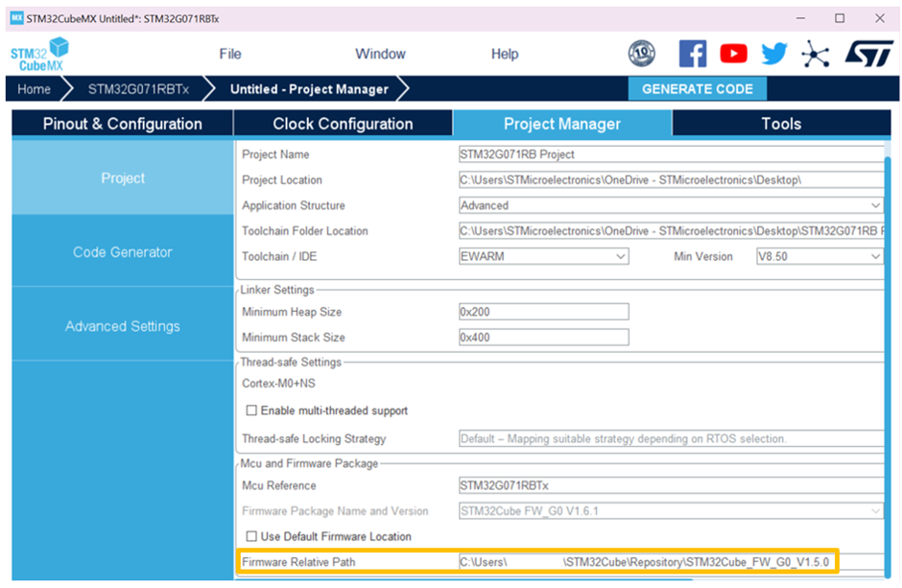This screenshot has width=902, height=588.
Task: Click the ST community network icon
Action: click(815, 54)
